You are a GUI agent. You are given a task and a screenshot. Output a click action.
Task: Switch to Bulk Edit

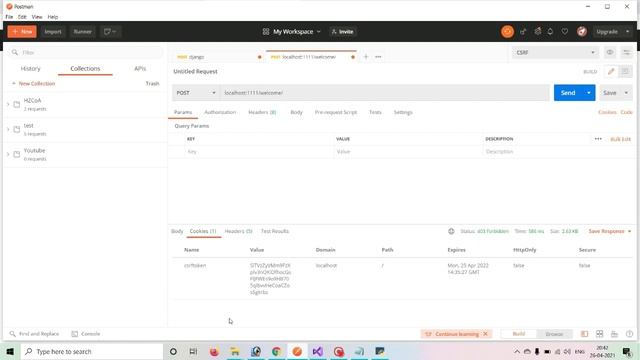[x=620, y=139]
